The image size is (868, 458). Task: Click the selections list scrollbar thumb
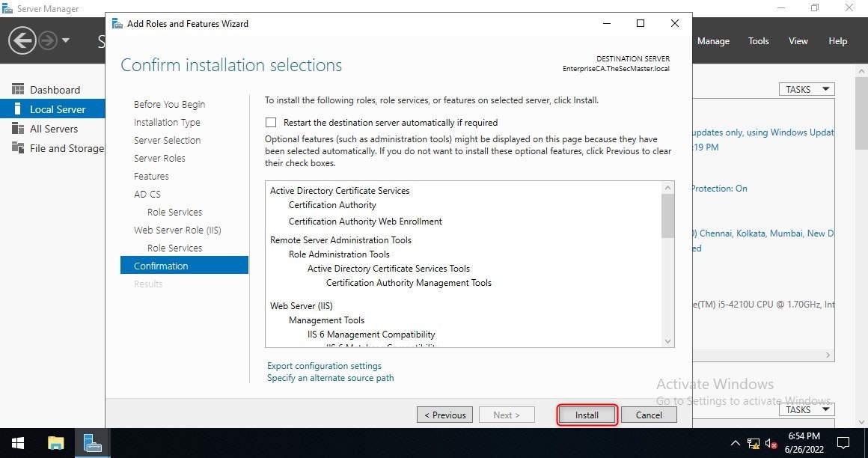[667, 216]
